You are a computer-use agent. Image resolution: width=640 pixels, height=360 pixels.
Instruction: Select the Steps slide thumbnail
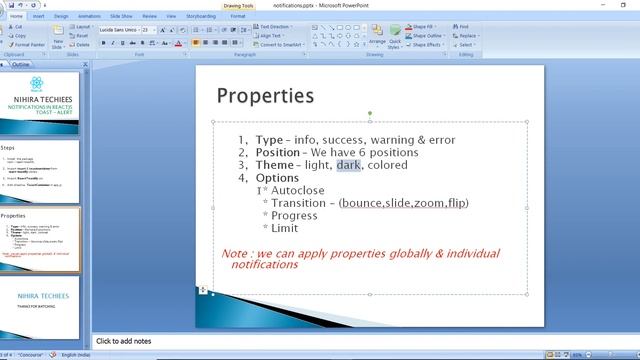(40, 171)
